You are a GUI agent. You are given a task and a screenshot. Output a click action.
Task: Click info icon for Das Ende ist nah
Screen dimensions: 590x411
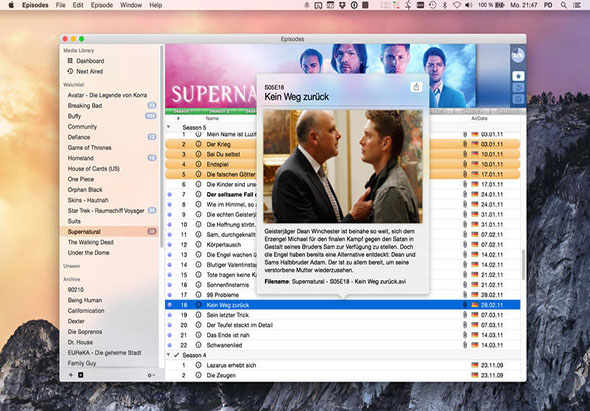(x=198, y=335)
